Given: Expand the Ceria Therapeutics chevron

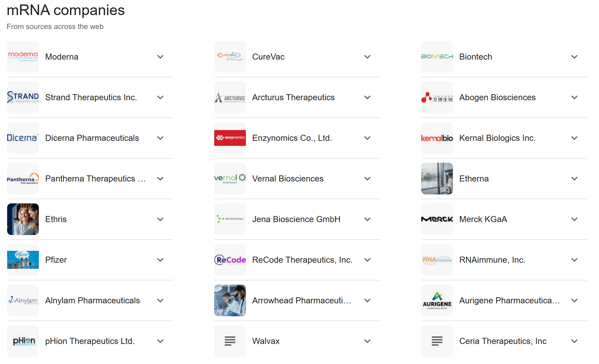Looking at the screenshot, I should (x=574, y=341).
